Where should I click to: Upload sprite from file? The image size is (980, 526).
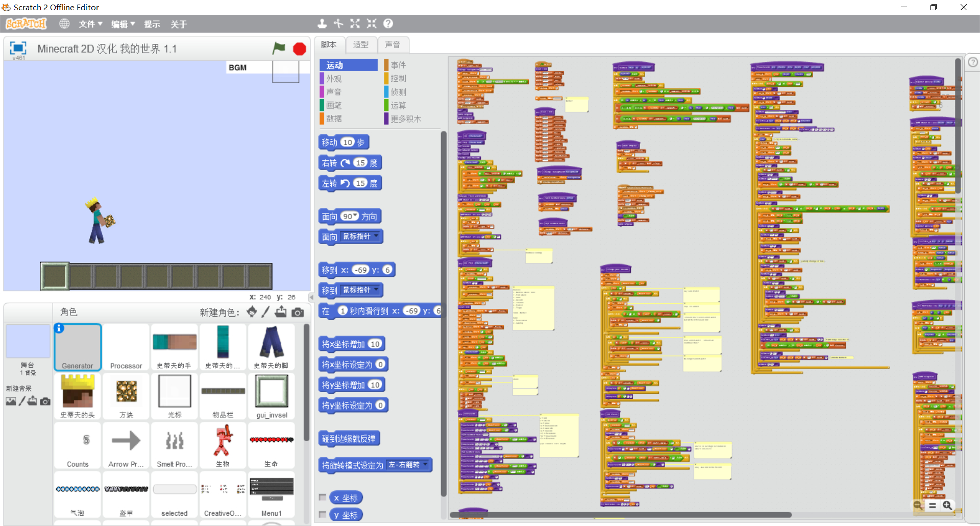[281, 312]
